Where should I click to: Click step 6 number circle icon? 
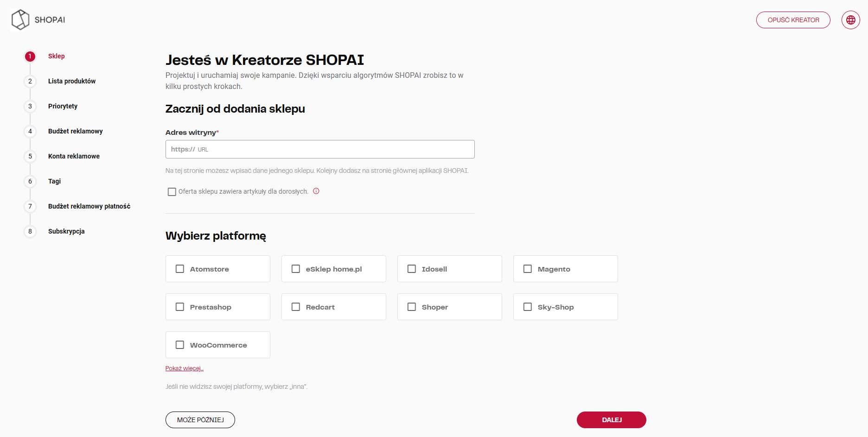[x=30, y=182]
